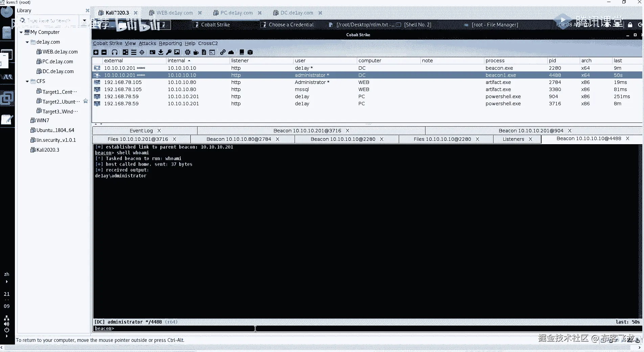Click the gear icon for Windows executable
This screenshot has height=352, width=644.
188,52
